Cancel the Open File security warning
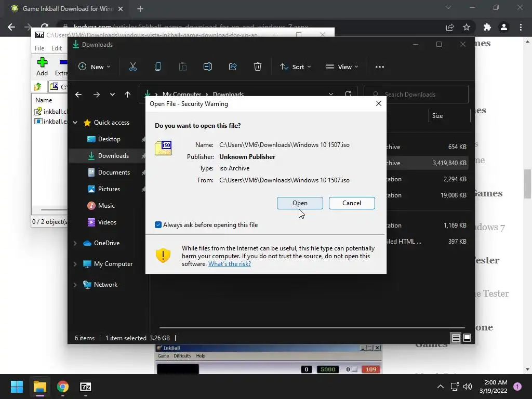 [352, 203]
